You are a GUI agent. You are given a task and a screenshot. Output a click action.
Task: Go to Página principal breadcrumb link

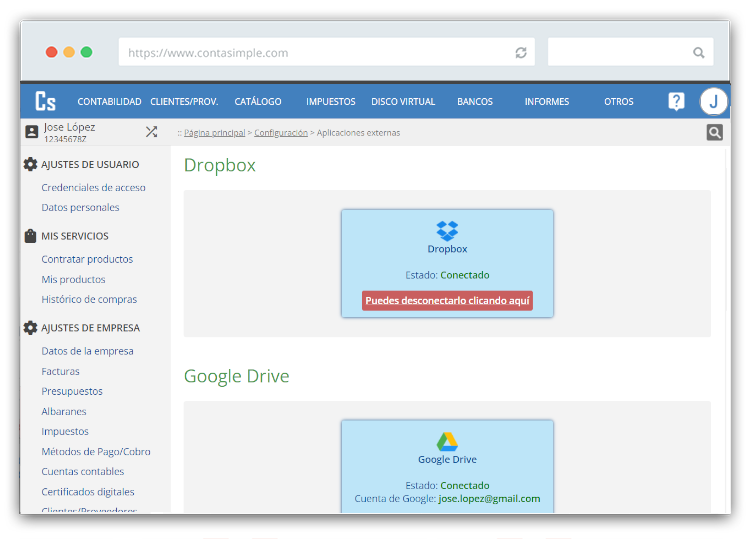pos(214,133)
